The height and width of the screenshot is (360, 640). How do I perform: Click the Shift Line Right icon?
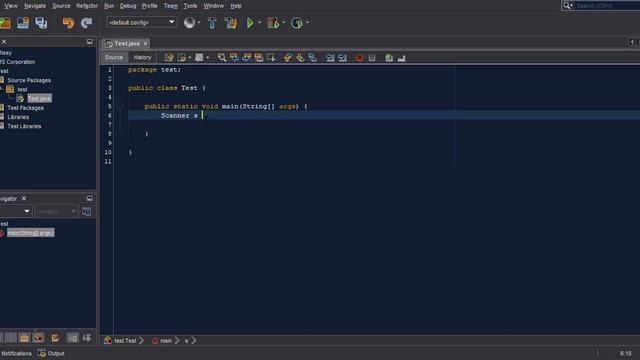pos(342,58)
